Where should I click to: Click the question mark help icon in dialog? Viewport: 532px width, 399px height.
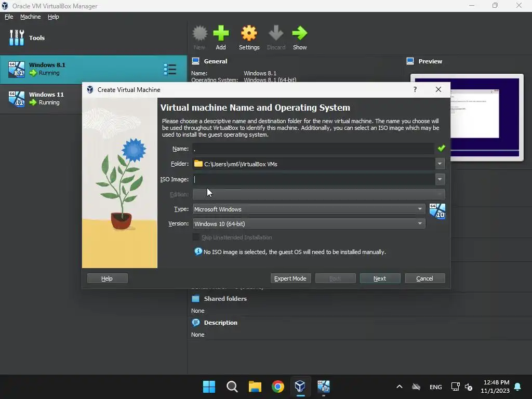click(415, 89)
